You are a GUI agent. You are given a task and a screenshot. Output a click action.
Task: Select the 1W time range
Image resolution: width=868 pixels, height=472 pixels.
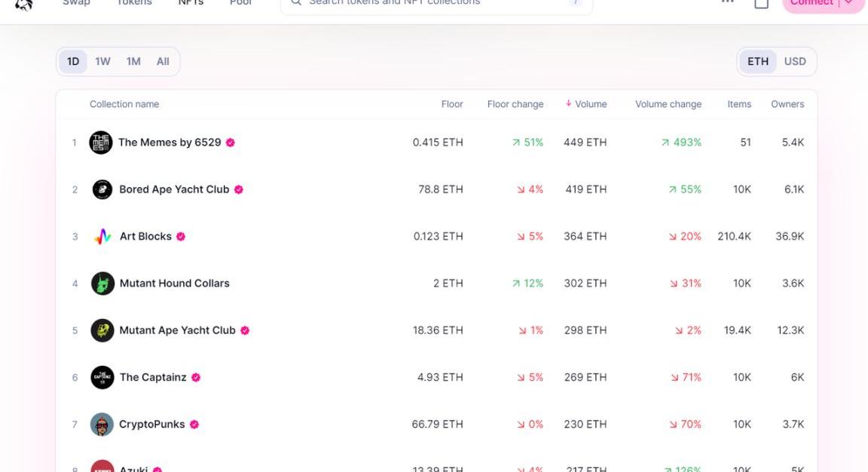pyautogui.click(x=102, y=62)
